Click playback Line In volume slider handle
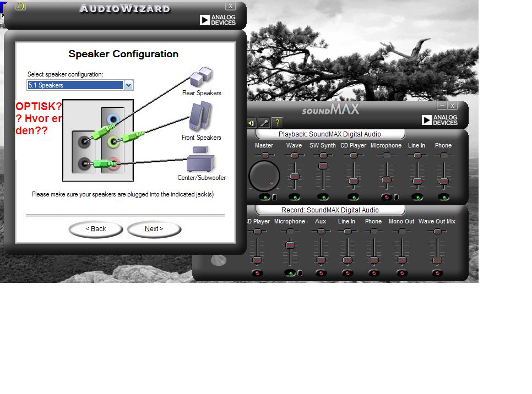The image size is (532, 394). pos(417,182)
